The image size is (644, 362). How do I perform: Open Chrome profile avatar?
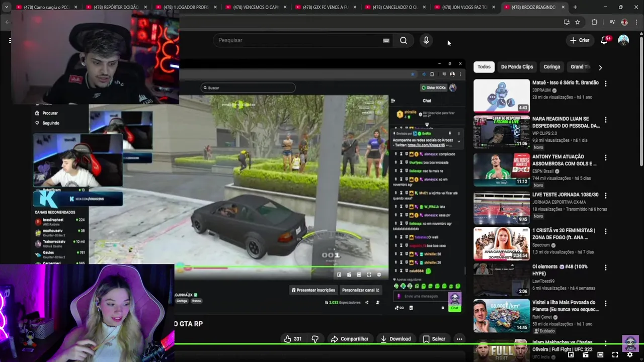pos(624,22)
